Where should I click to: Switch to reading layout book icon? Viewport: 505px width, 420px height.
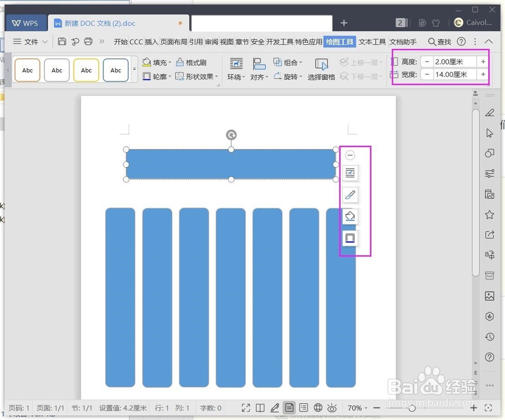260,408
